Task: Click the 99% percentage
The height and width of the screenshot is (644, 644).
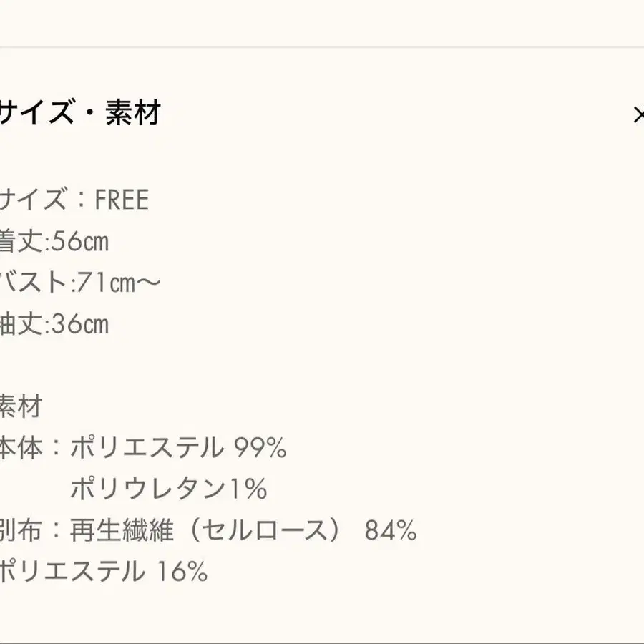Action: click(x=260, y=448)
